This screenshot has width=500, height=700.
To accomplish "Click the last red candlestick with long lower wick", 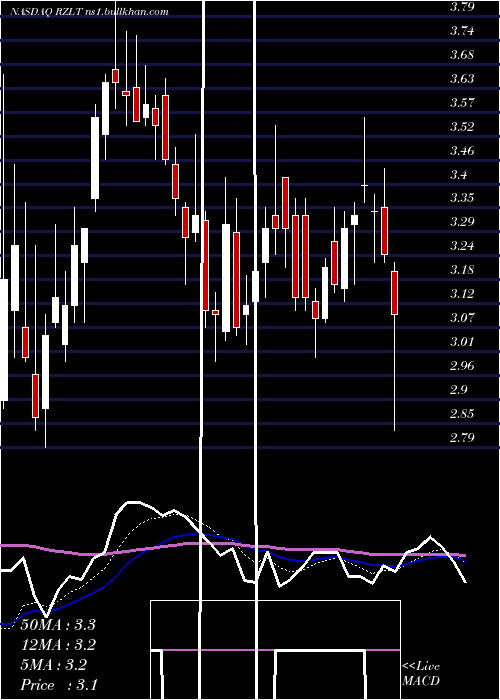I will (x=395, y=292).
